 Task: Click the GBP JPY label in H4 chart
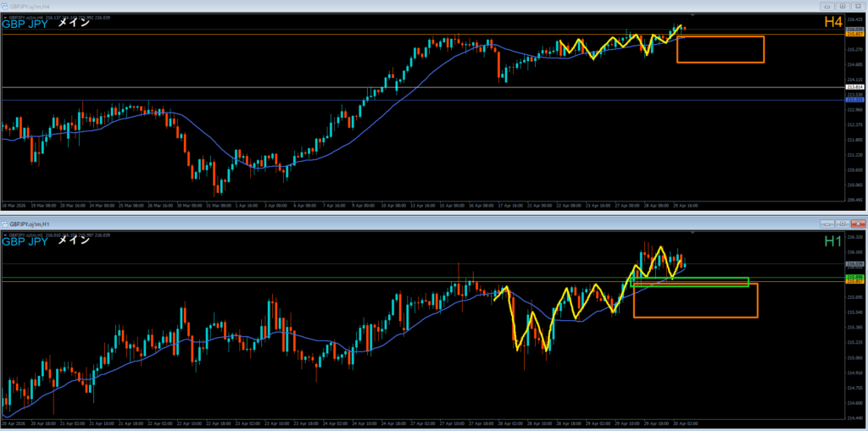(x=25, y=24)
